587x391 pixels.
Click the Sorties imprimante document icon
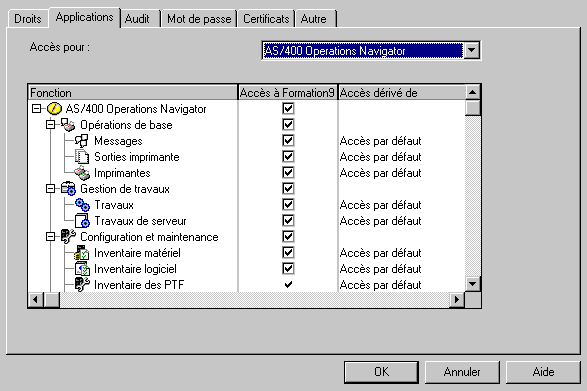coord(82,157)
